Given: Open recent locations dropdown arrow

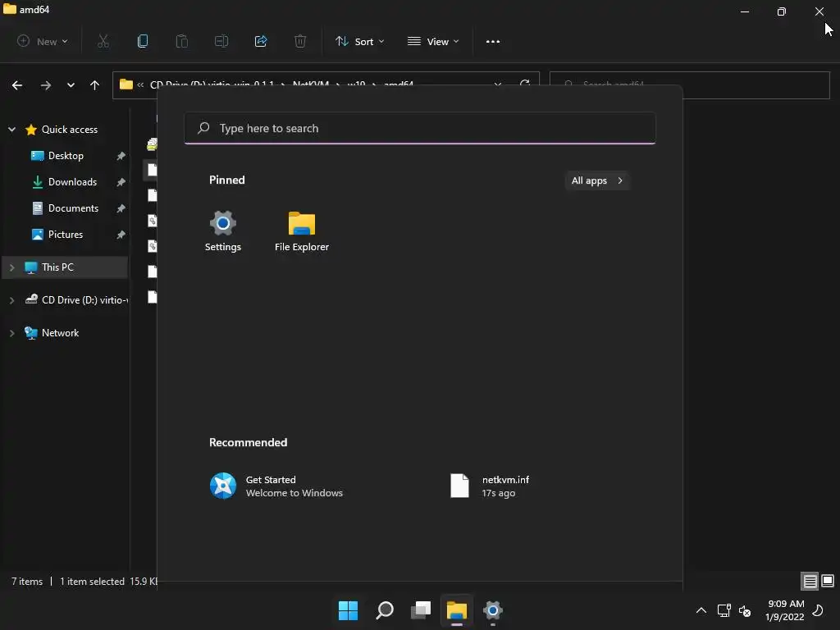Looking at the screenshot, I should (71, 85).
